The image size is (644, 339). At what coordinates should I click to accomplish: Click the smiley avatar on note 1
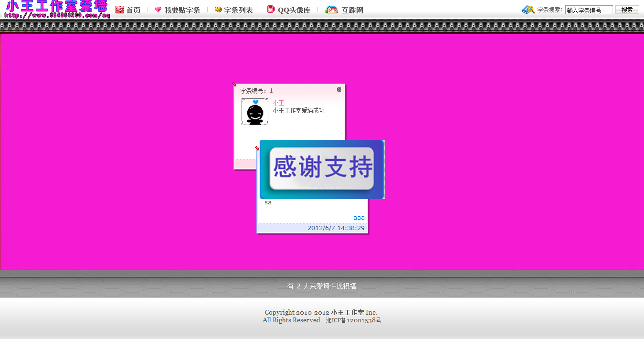tap(254, 112)
